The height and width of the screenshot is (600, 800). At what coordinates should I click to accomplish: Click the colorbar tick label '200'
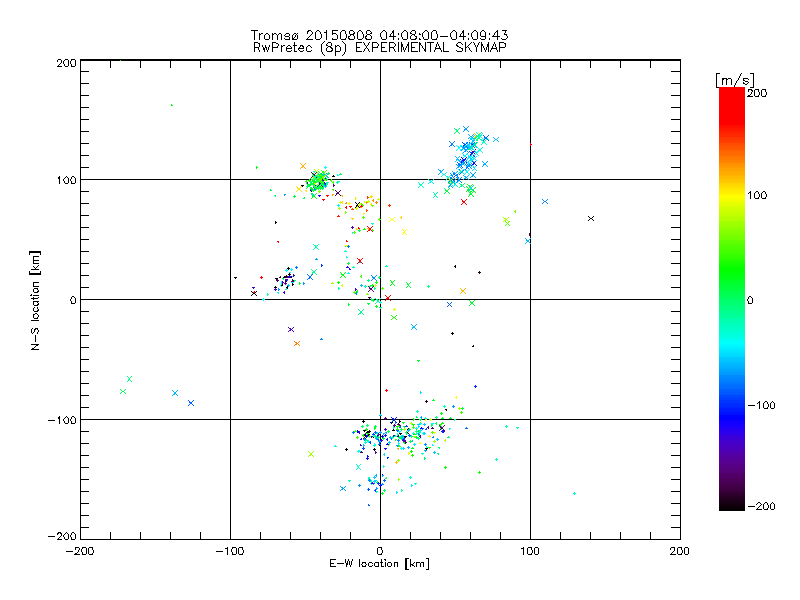point(757,93)
